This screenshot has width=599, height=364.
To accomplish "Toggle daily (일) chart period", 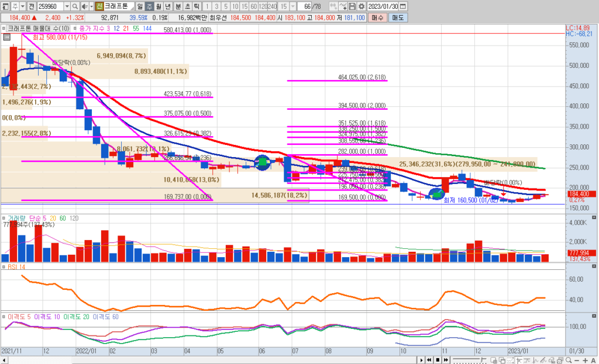I will tap(140, 6).
